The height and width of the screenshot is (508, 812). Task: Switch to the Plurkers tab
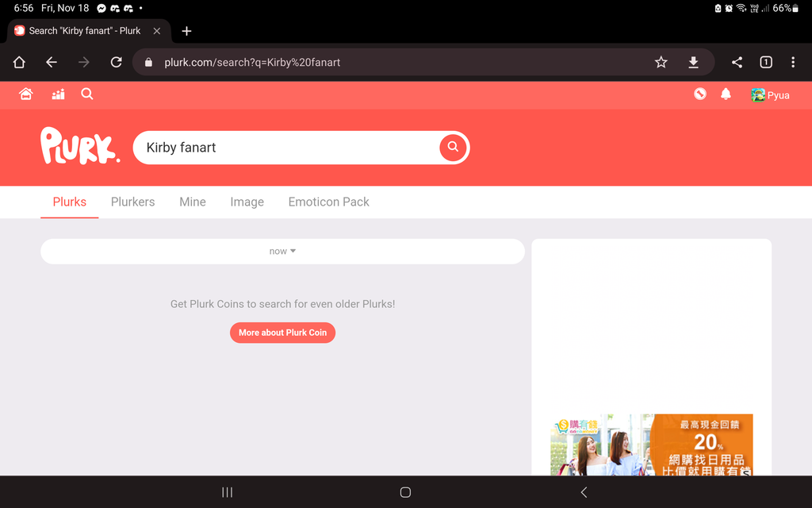click(132, 202)
